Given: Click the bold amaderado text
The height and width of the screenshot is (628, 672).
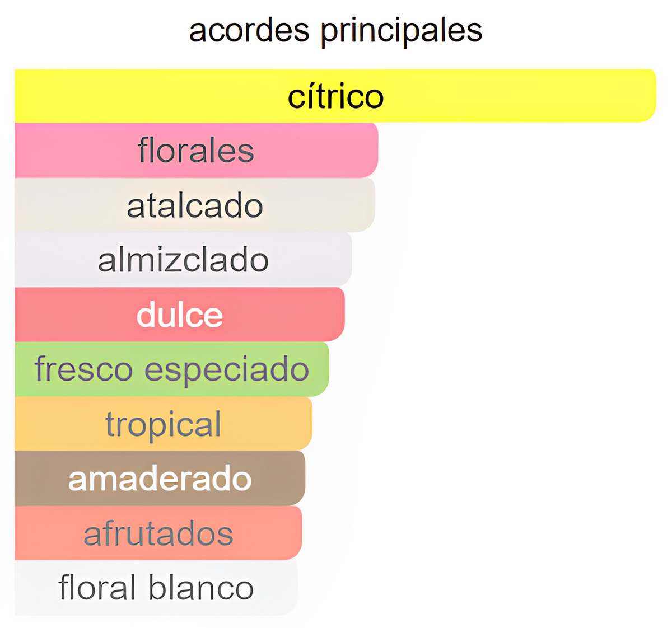Looking at the screenshot, I should [x=160, y=479].
